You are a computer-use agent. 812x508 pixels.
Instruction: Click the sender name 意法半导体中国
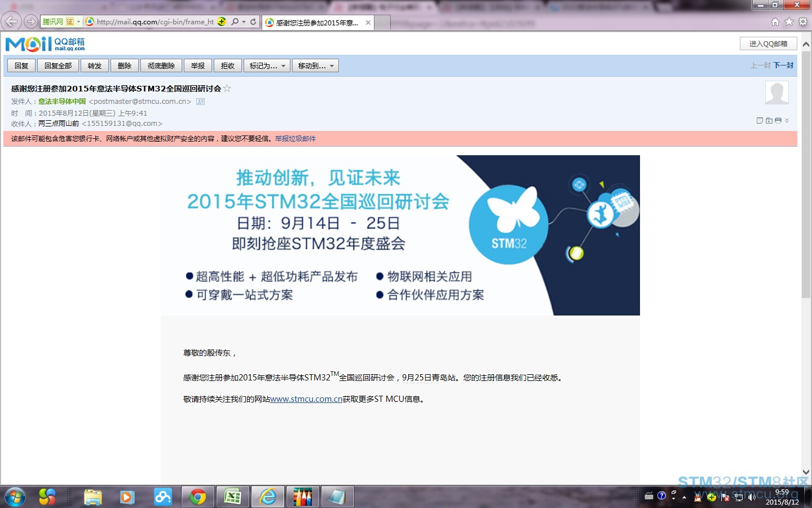coord(62,102)
